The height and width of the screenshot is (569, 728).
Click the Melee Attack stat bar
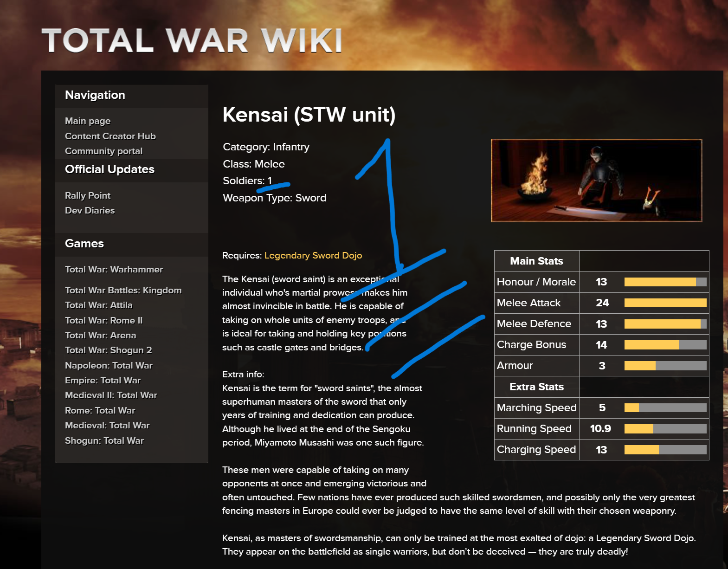pos(665,303)
